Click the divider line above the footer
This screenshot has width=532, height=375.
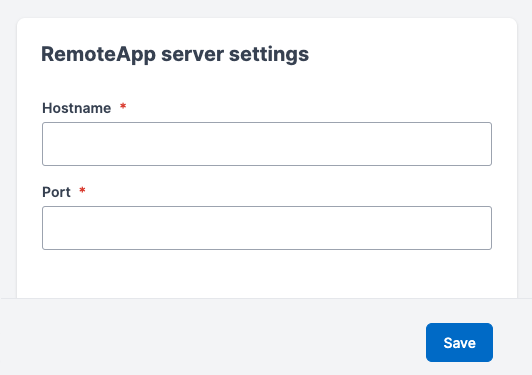pos(266,298)
